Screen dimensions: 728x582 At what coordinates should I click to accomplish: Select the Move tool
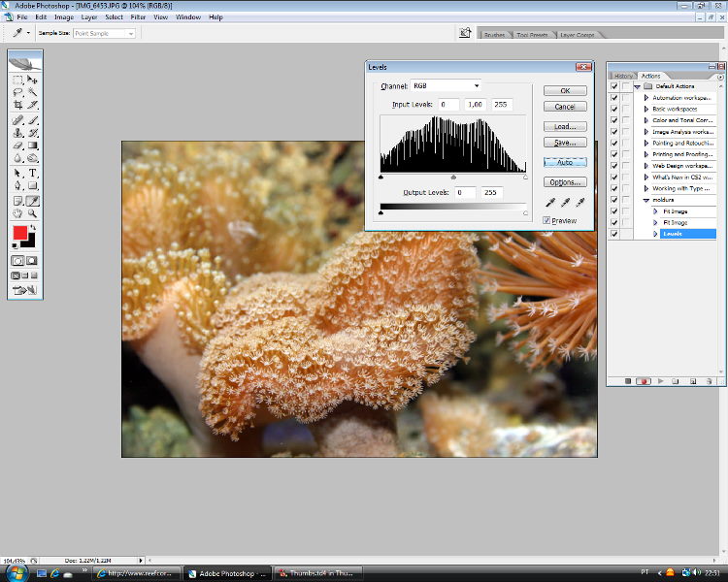[32, 80]
